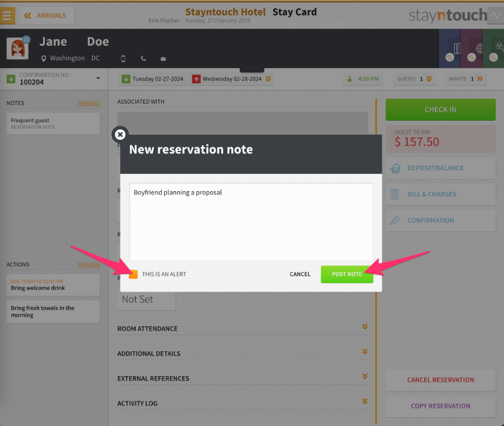Toggle the This Is An Alert checkbox
The height and width of the screenshot is (426, 504).
point(133,274)
